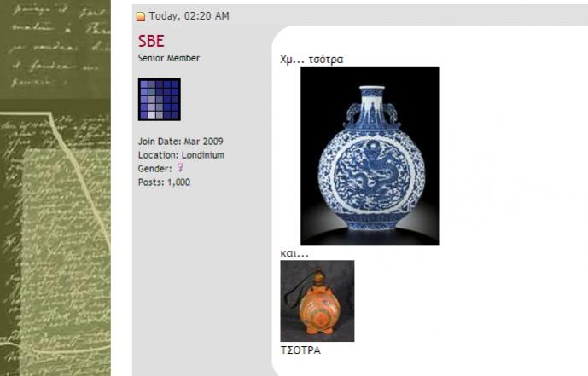This screenshot has height=376, width=588.
Task: Click the Location: Londinium text
Action: 181,155
